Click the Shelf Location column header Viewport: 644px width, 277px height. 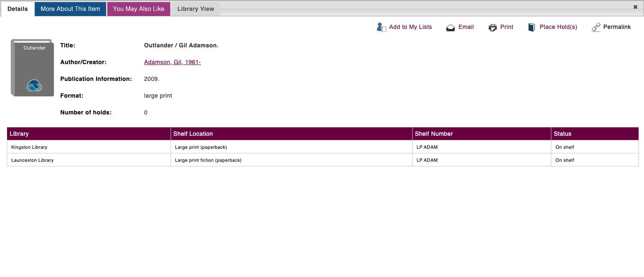tap(193, 134)
